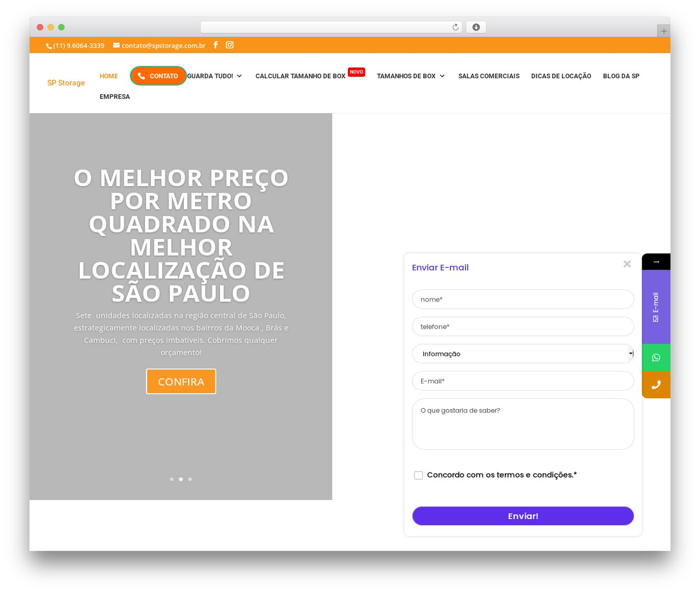Click the Enviar E-mail form title
The image size is (700, 593).
pos(440,268)
